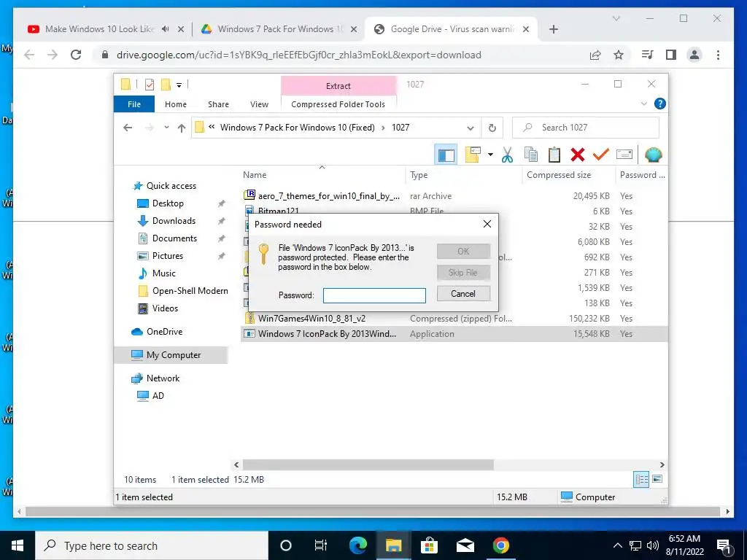
Task: Expand the address bar history dropdown
Action: [x=471, y=128]
